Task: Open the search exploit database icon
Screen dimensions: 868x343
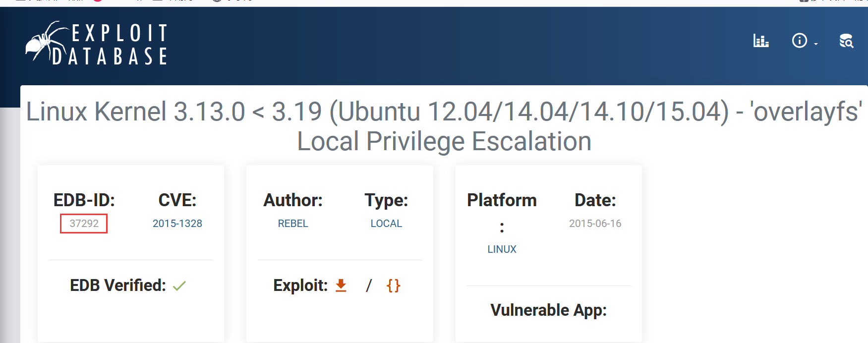Action: tap(846, 41)
